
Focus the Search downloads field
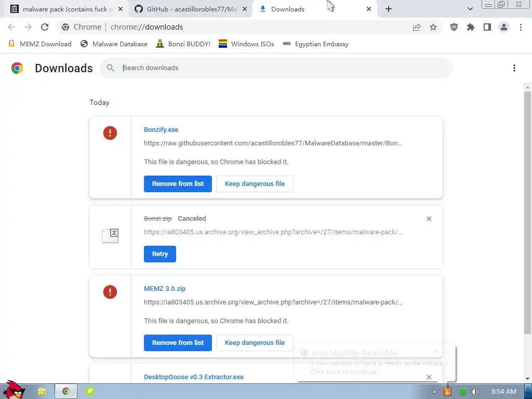click(275, 68)
